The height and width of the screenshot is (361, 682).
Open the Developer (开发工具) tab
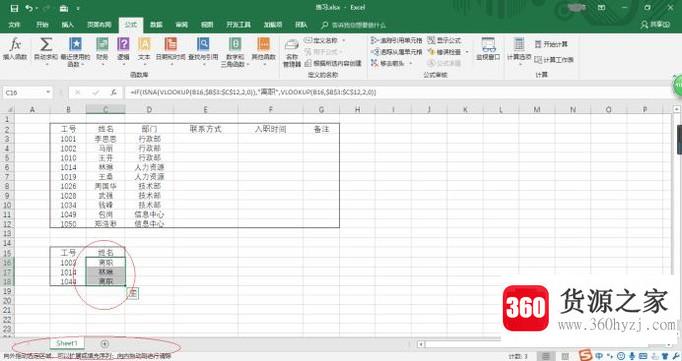point(238,25)
